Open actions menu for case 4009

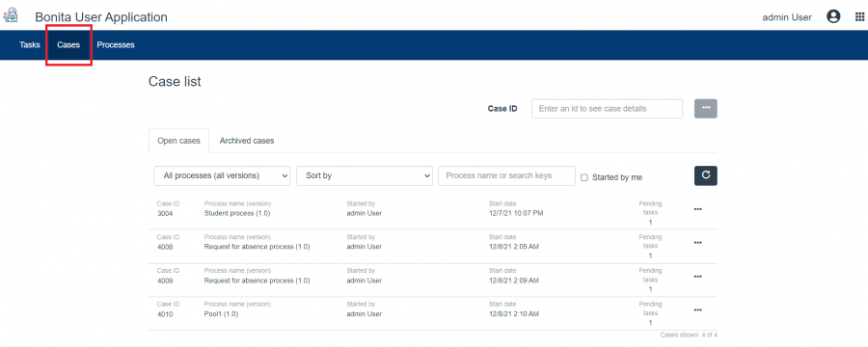point(697,277)
